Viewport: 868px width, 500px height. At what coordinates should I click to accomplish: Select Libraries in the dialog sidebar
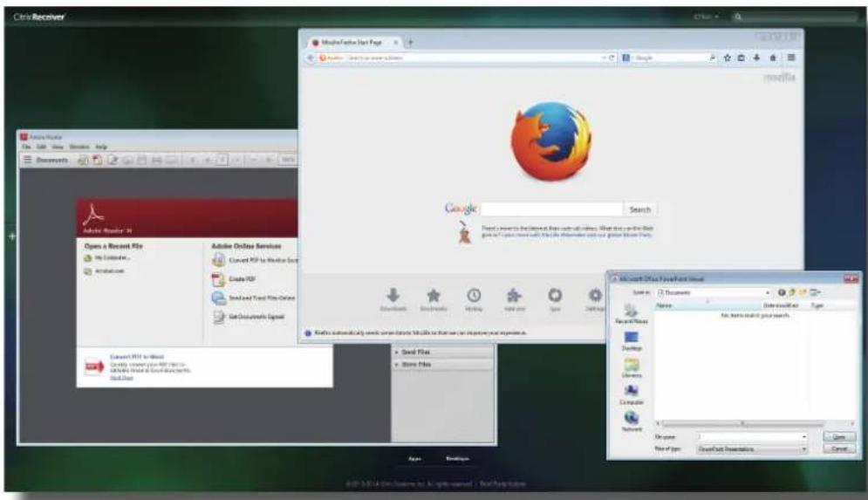(x=631, y=368)
